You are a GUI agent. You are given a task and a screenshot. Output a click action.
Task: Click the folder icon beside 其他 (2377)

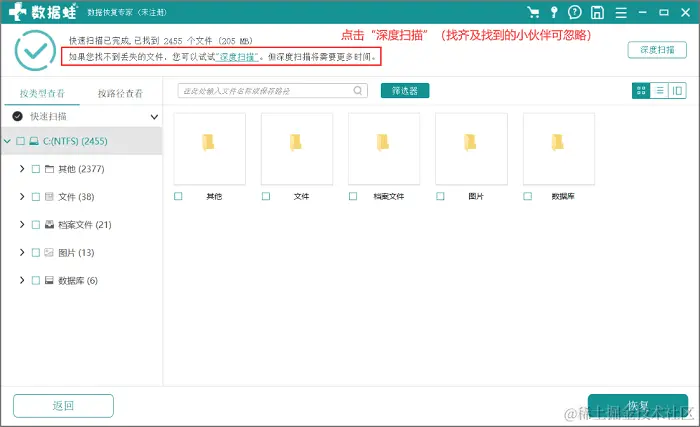coord(49,169)
